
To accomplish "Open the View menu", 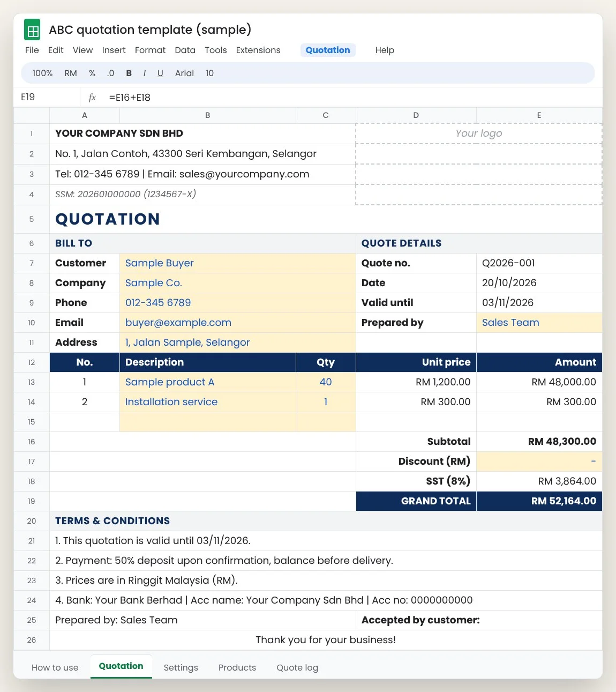I will point(82,50).
